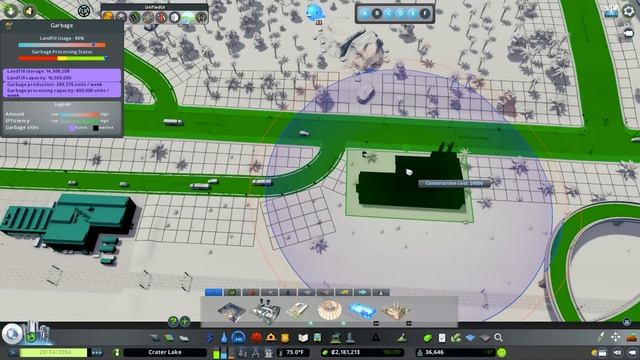
Task: Open the Public Transport bus icon
Action: click(x=317, y=338)
